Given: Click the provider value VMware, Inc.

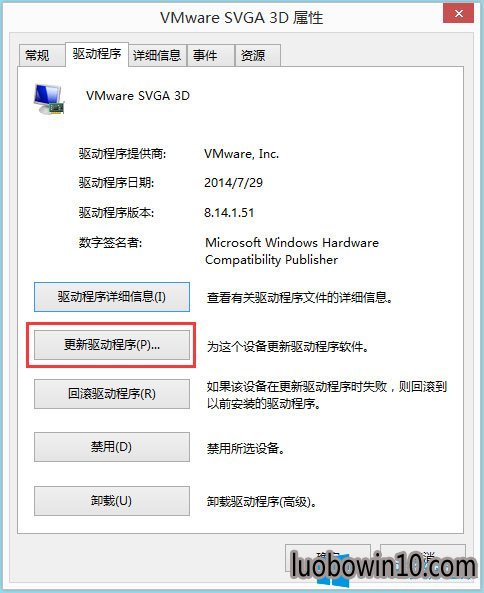Looking at the screenshot, I should point(242,154).
